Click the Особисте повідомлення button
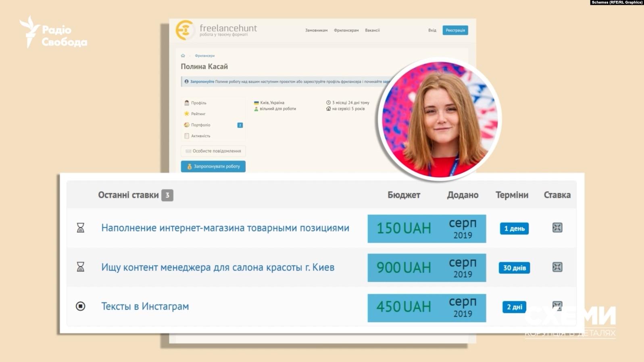The image size is (644, 362). click(x=213, y=151)
